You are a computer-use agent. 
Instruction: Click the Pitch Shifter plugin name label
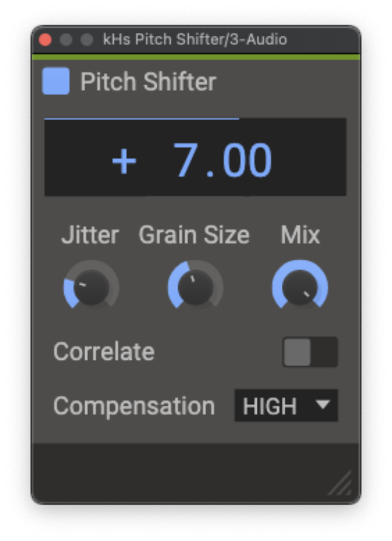click(148, 82)
